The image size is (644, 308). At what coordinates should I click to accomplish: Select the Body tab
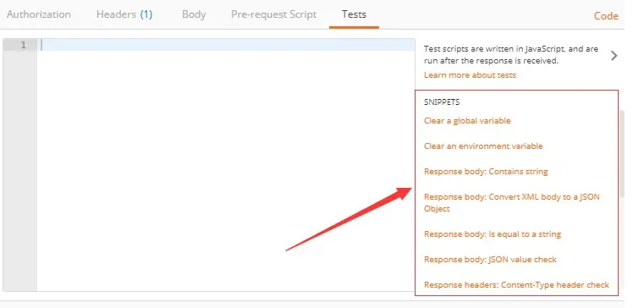194,14
